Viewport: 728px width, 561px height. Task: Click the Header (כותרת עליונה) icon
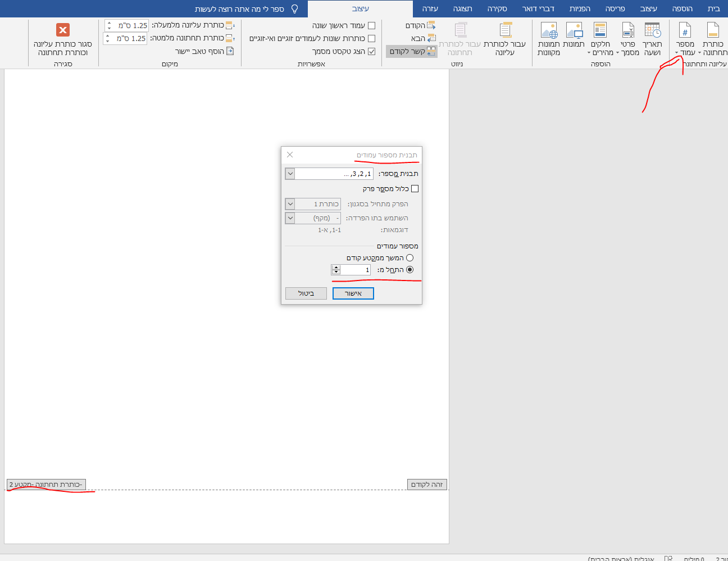coord(712,31)
